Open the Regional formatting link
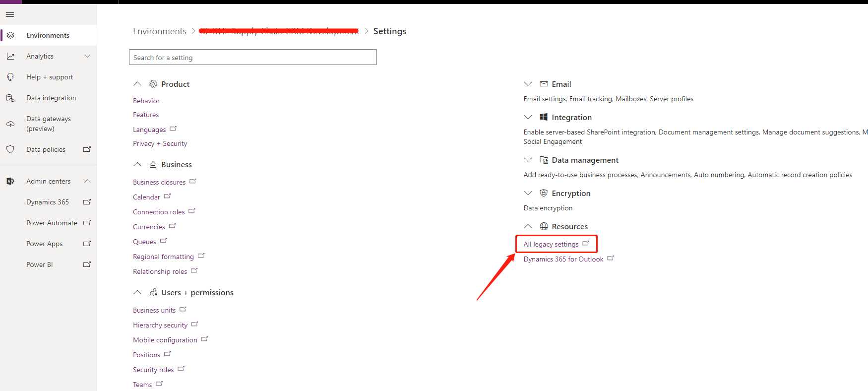Image resolution: width=868 pixels, height=391 pixels. [x=163, y=257]
